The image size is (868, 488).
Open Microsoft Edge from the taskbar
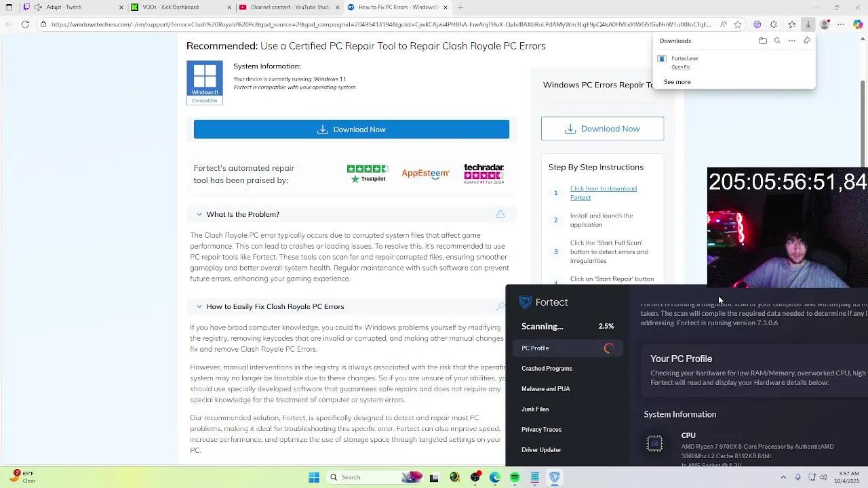[x=495, y=477]
